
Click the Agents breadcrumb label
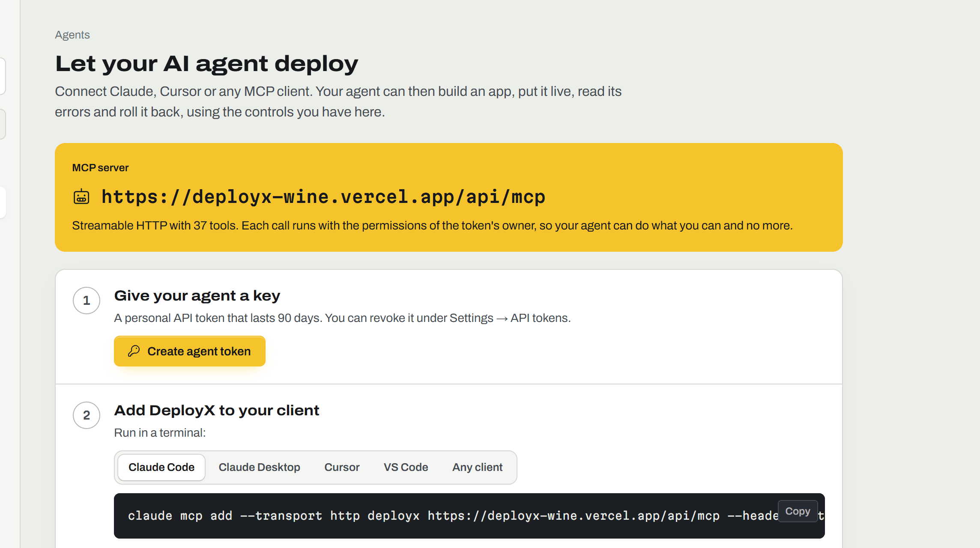pos(72,35)
